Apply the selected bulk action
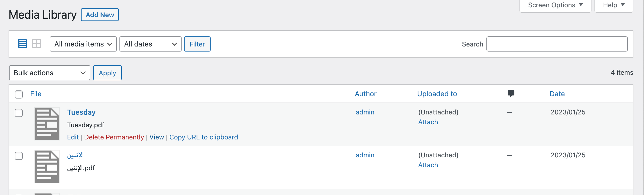This screenshot has height=195, width=644. tap(107, 73)
